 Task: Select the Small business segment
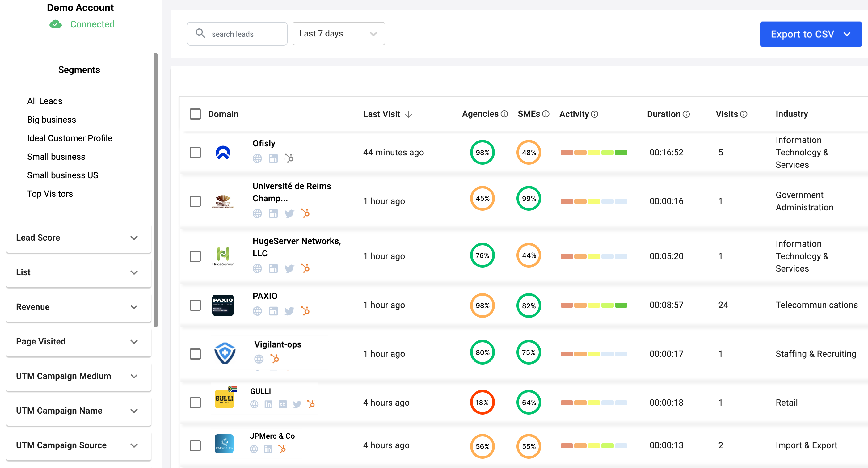(56, 157)
